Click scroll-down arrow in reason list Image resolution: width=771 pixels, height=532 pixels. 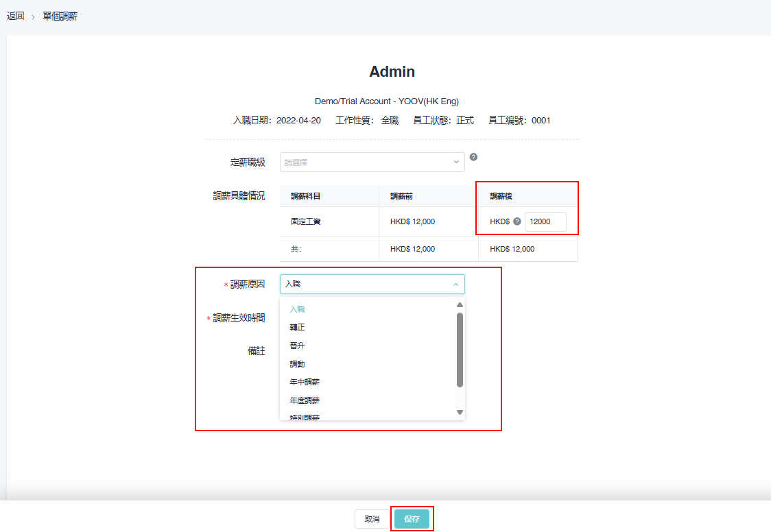[x=460, y=412]
